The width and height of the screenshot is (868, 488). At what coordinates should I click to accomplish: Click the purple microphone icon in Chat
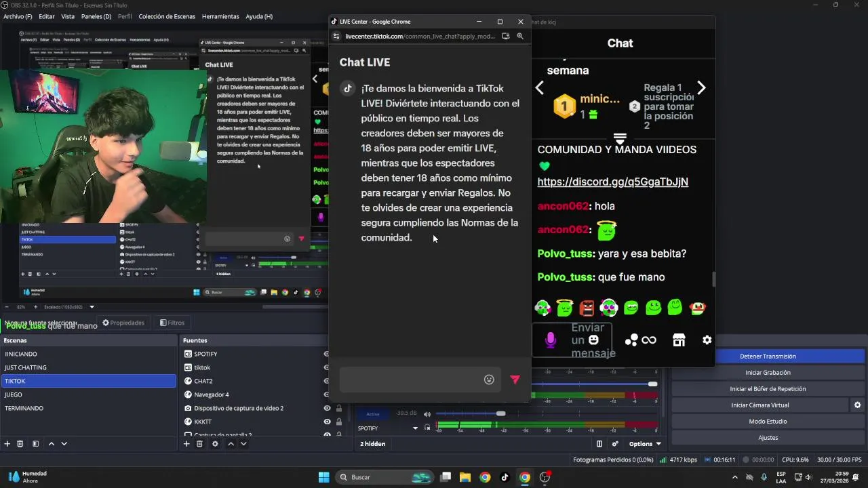coord(550,340)
